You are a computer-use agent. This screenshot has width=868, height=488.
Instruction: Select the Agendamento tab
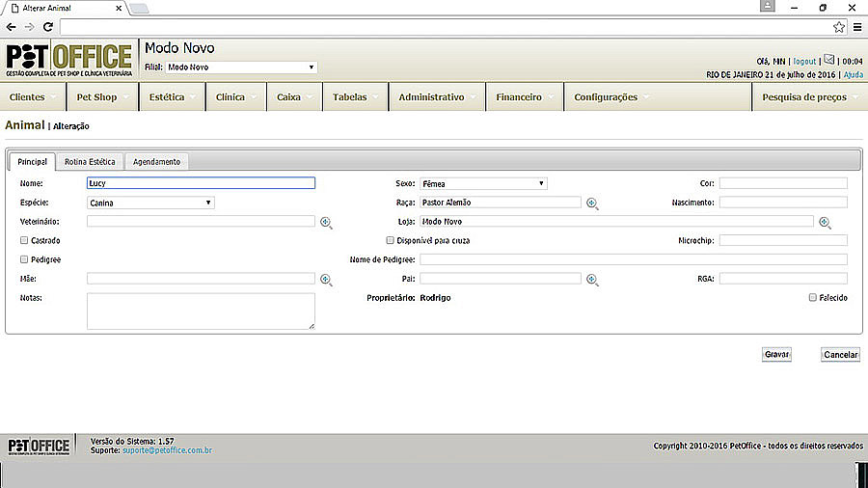[x=156, y=162]
